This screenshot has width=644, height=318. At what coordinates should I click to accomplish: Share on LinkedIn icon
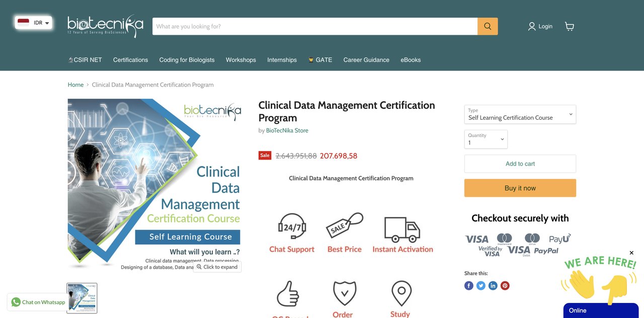493,286
